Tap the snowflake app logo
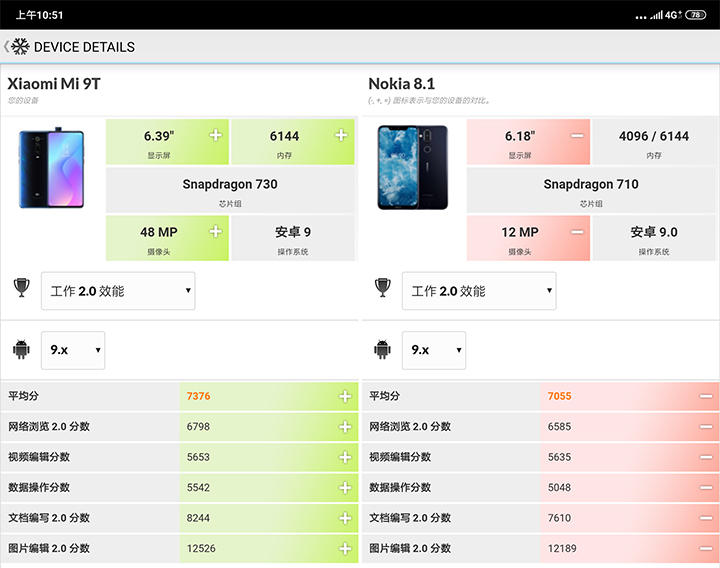720x568 pixels. (x=20, y=47)
